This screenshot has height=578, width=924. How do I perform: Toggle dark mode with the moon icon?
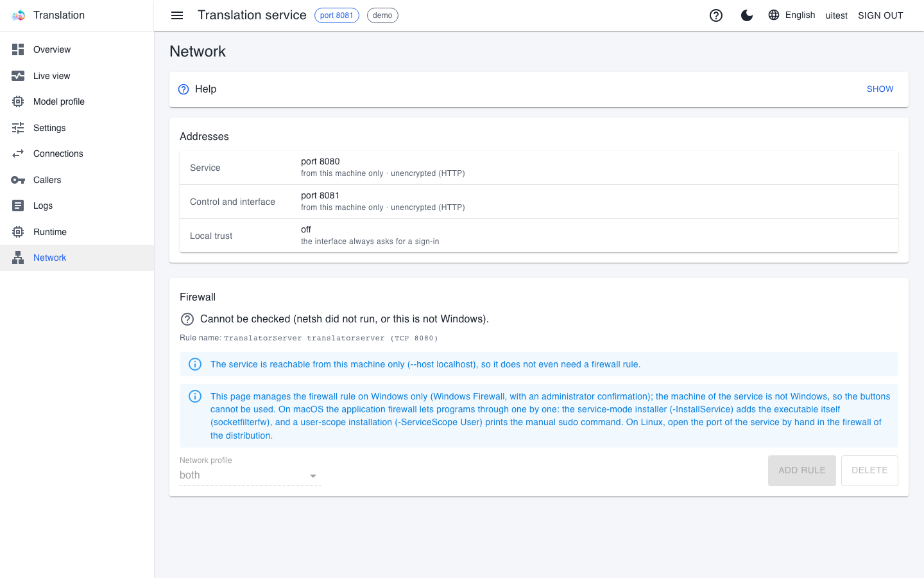coord(747,15)
